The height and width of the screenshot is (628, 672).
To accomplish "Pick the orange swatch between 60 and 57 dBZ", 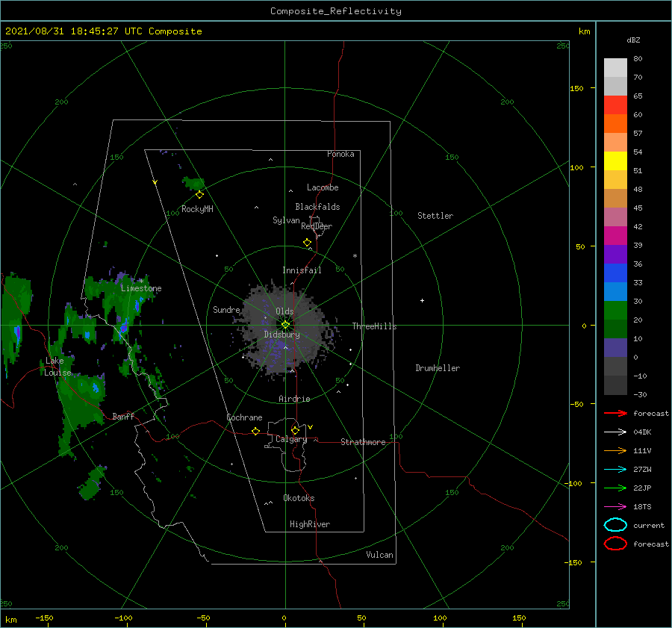I will [615, 123].
